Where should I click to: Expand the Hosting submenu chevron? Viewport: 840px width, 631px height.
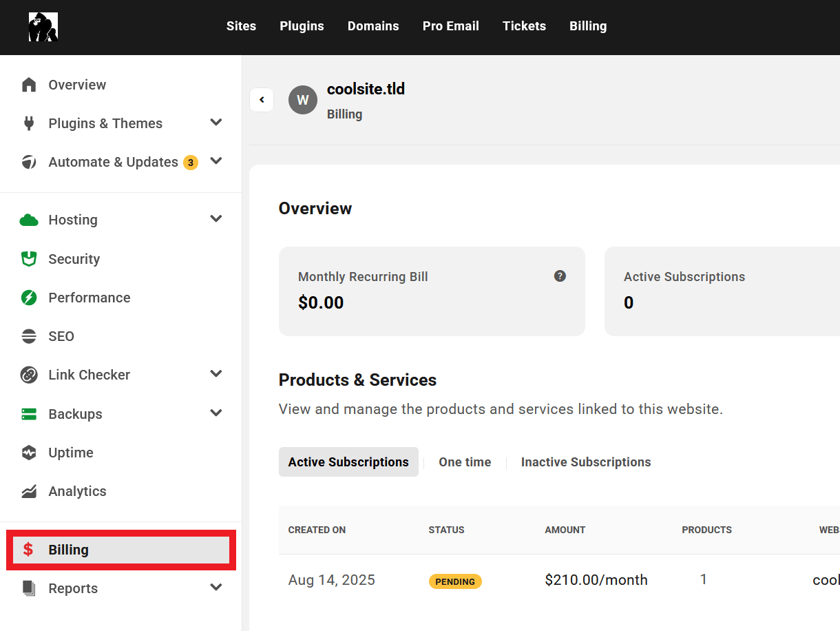click(x=216, y=219)
